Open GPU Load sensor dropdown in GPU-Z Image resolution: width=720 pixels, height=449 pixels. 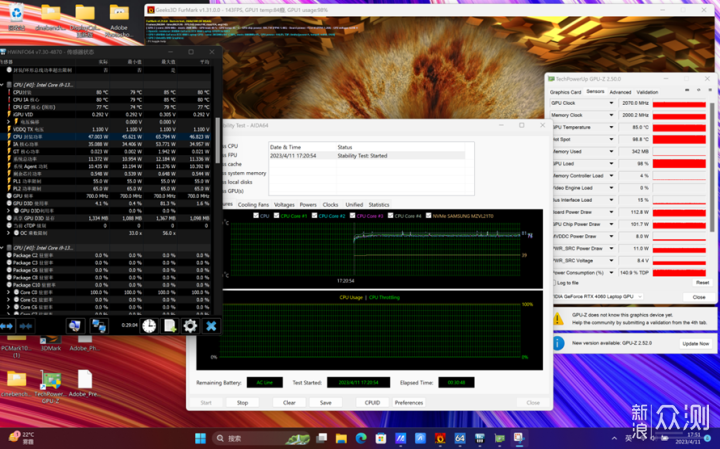coord(611,163)
